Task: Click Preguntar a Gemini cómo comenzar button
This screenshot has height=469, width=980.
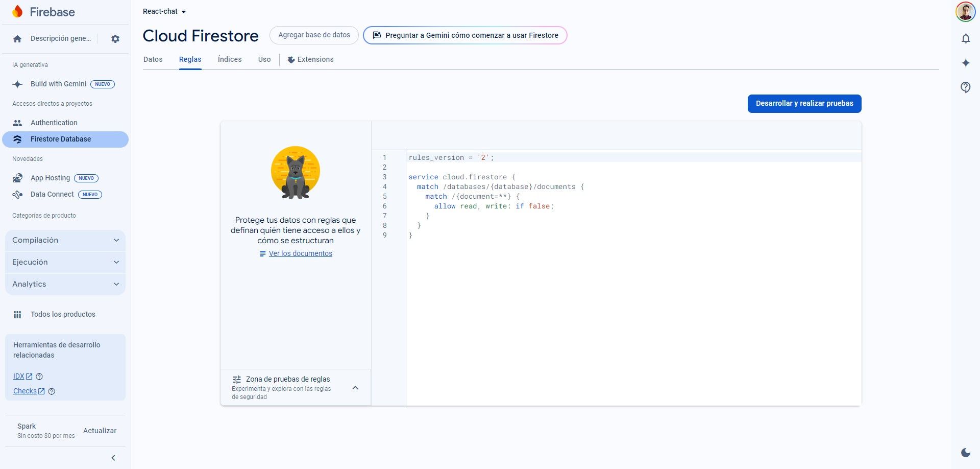Action: pos(465,35)
